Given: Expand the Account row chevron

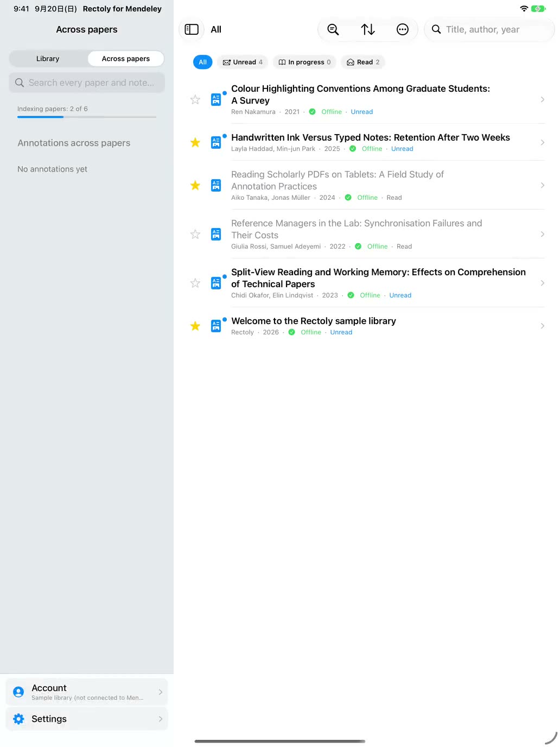Looking at the screenshot, I should coord(161,692).
